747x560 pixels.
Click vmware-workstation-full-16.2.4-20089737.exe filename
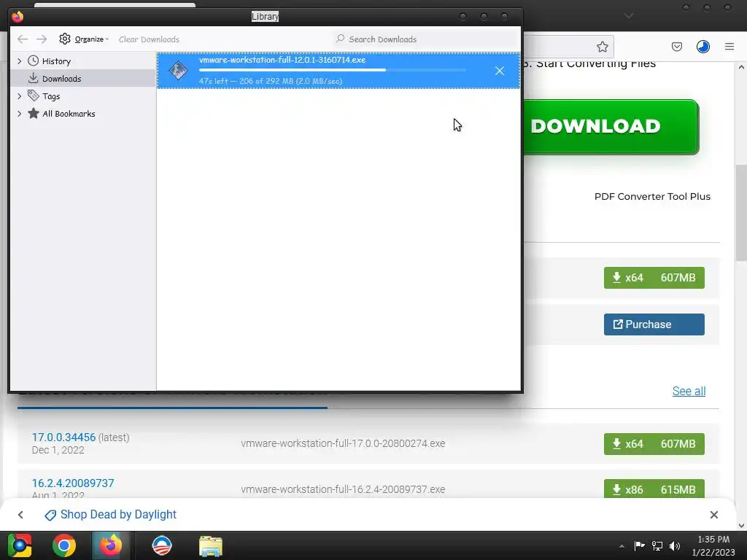click(x=343, y=489)
